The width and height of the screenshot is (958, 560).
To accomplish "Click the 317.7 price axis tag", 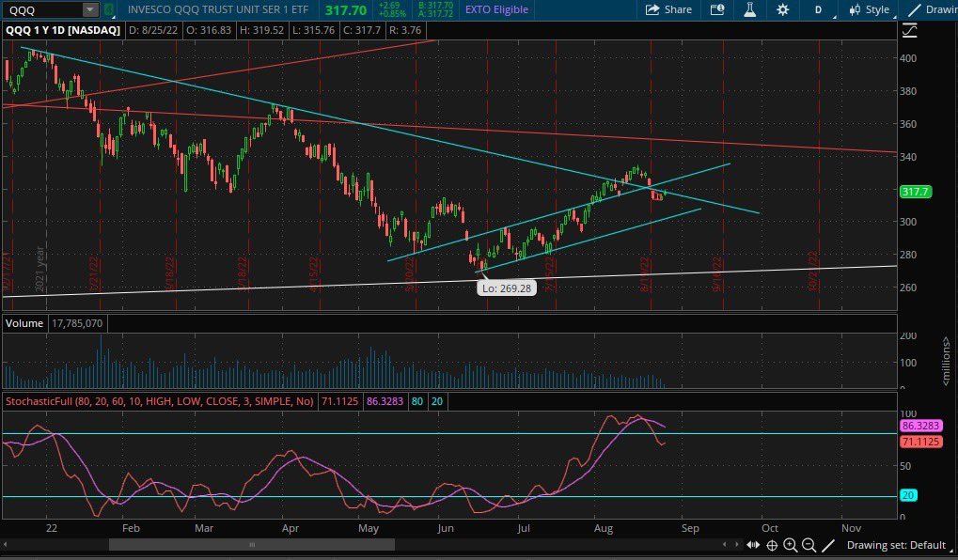I will click(x=916, y=192).
